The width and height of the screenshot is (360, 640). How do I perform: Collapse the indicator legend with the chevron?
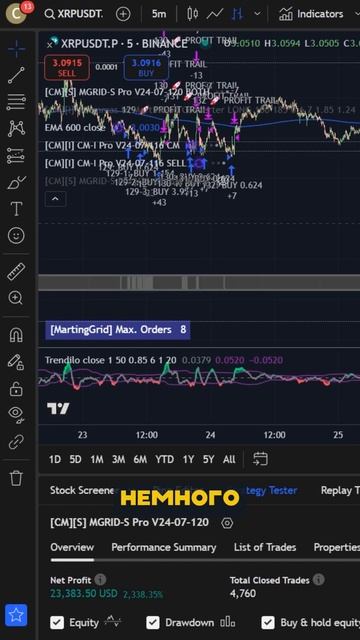(x=55, y=199)
